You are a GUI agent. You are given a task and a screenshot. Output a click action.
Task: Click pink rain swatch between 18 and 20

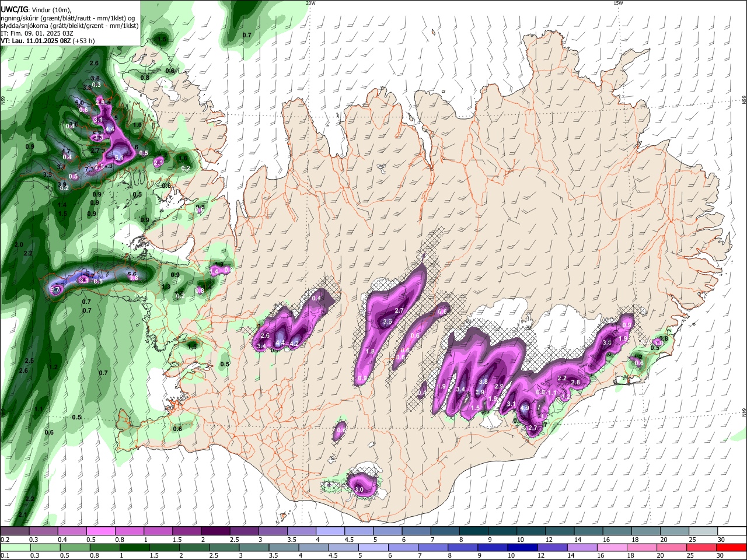pos(643,547)
